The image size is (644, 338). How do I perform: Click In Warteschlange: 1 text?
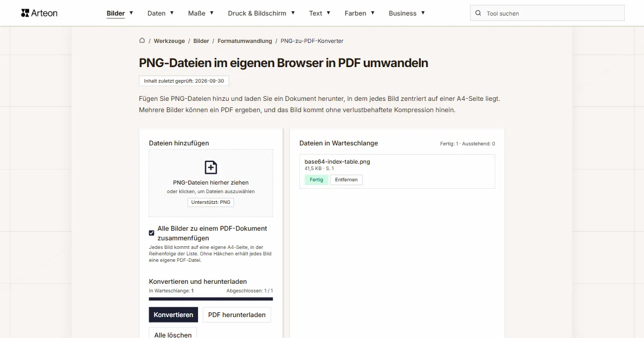[171, 291]
